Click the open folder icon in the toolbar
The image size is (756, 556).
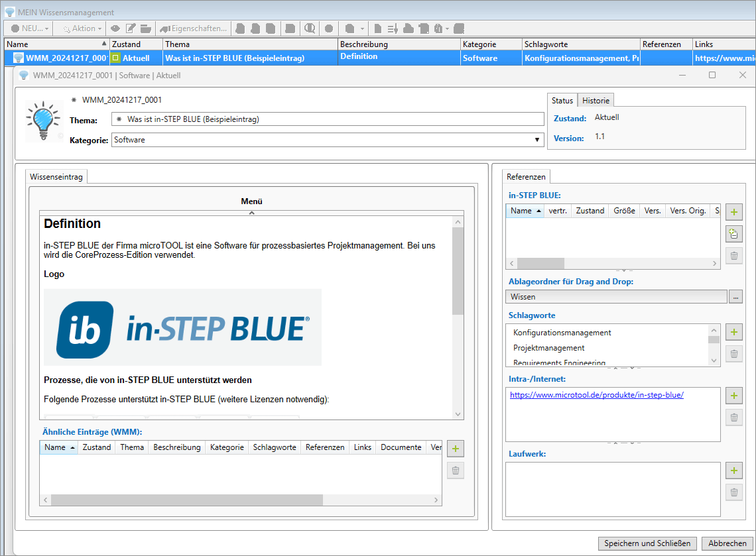click(x=145, y=28)
